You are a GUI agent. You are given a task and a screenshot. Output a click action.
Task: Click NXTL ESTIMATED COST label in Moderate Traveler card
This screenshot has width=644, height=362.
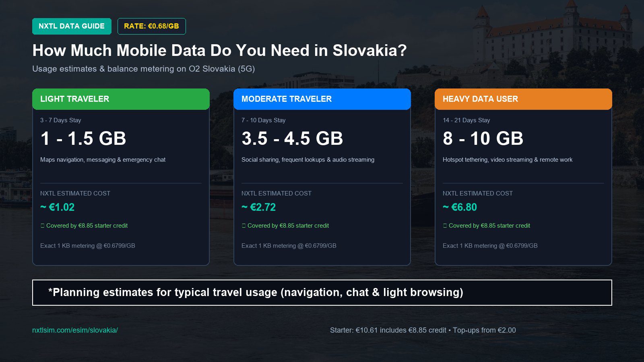point(276,193)
